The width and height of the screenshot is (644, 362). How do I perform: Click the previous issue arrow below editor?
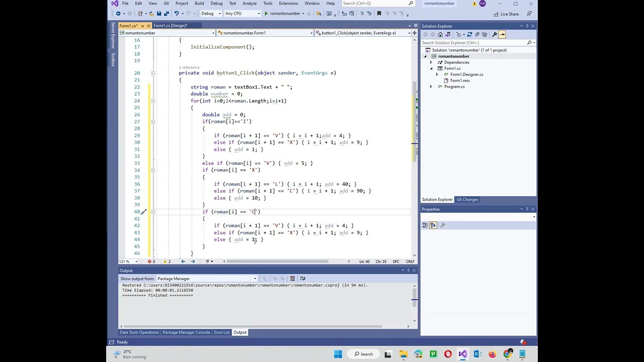pyautogui.click(x=183, y=261)
